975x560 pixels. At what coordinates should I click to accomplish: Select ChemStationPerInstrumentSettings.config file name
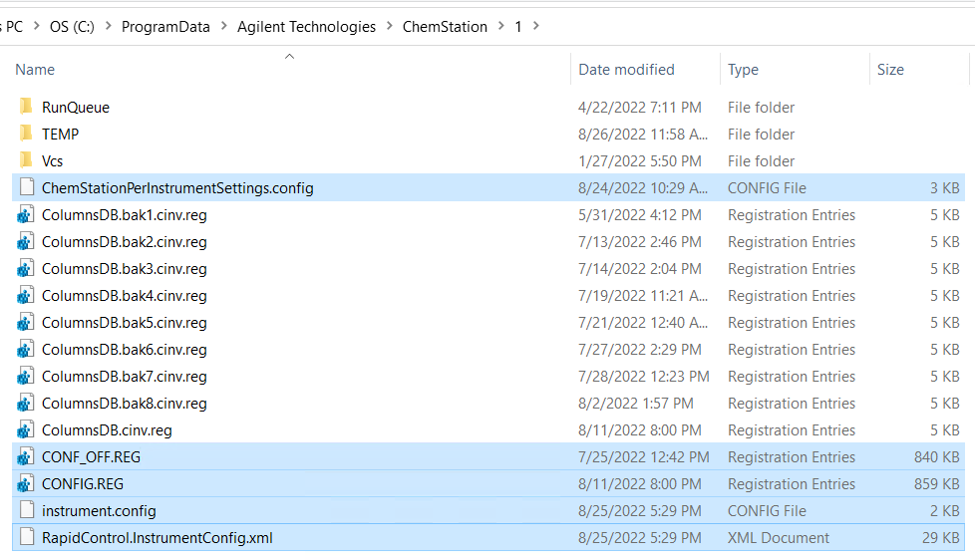pyautogui.click(x=177, y=188)
